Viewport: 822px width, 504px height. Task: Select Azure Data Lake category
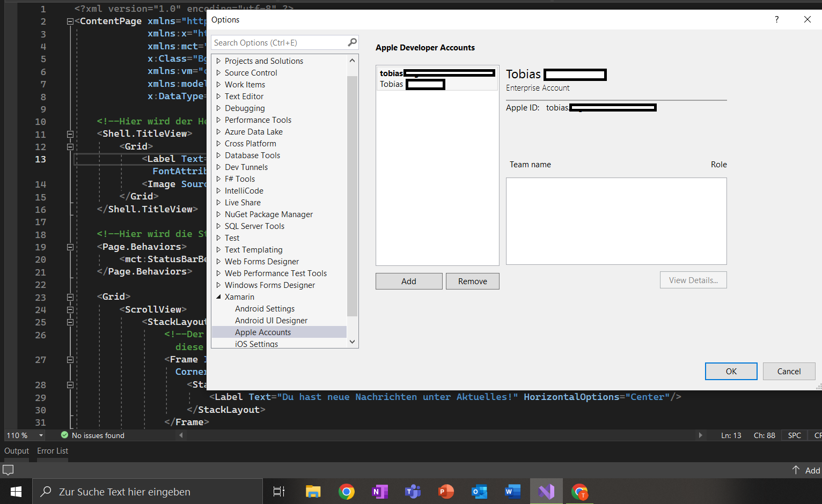click(x=254, y=131)
